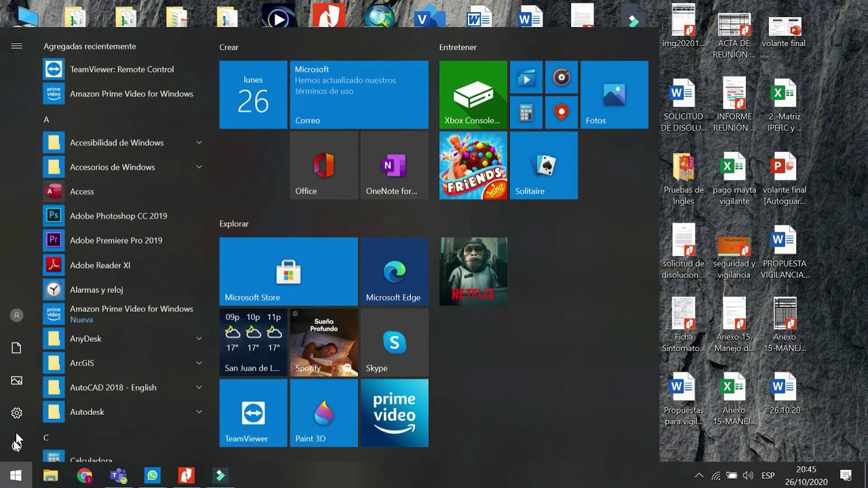Open the Movies & TV small tile
The width and height of the screenshot is (868, 488).
tap(526, 77)
